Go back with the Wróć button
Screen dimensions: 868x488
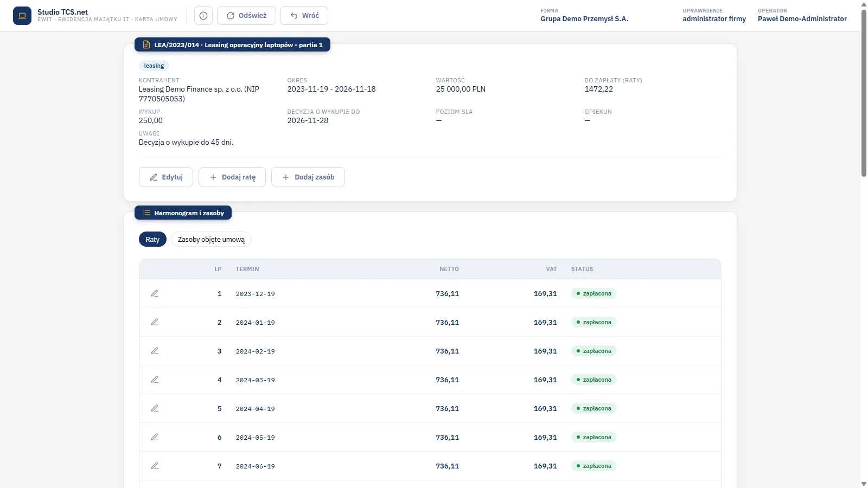(304, 16)
